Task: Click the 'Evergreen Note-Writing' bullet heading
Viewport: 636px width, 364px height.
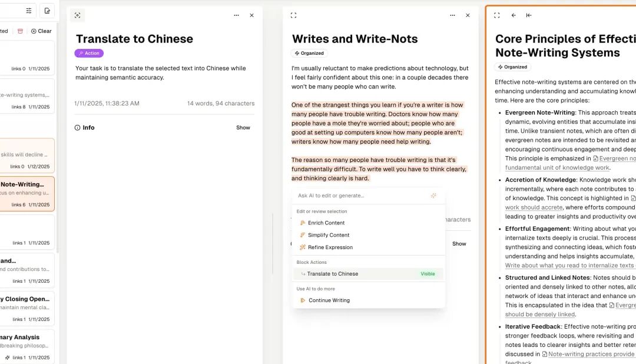Action: pyautogui.click(x=540, y=112)
